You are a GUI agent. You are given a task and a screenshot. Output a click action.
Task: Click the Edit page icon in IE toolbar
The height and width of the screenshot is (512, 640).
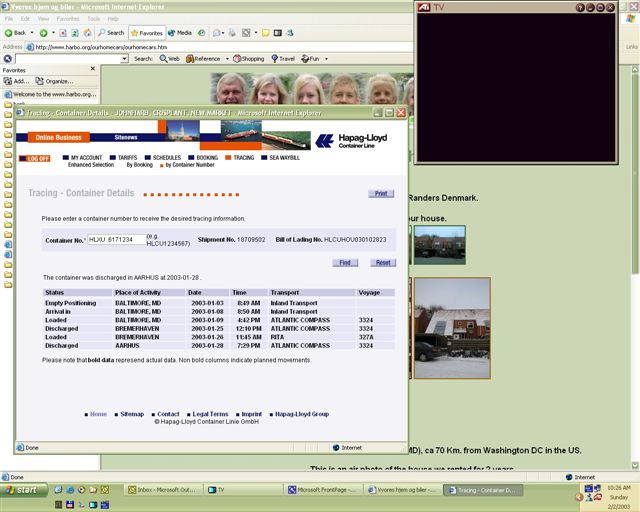[246, 33]
